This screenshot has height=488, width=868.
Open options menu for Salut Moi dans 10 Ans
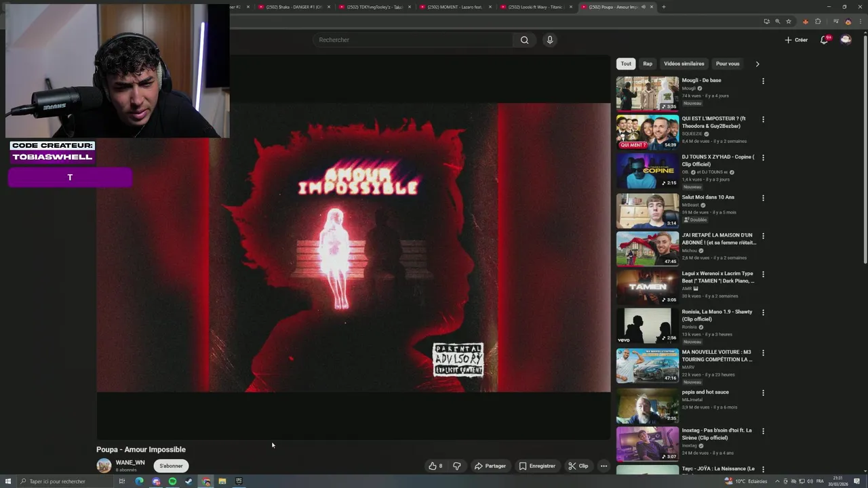pos(763,198)
